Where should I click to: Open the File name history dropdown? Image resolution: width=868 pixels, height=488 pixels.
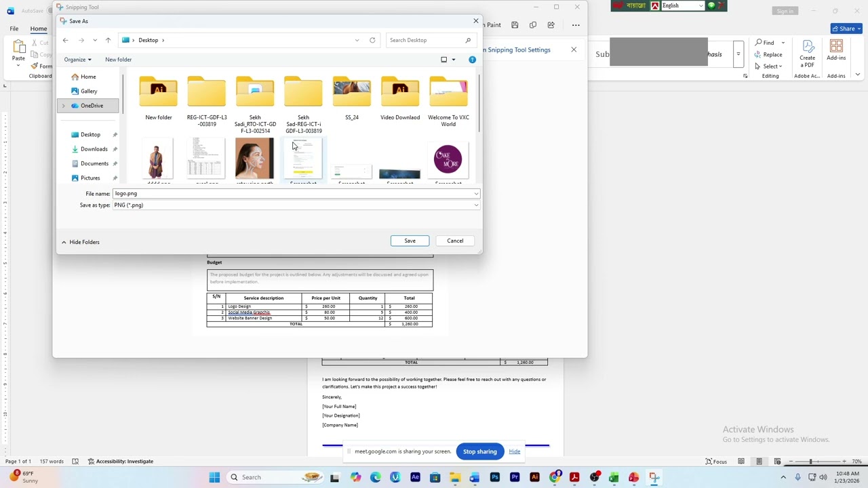coord(476,194)
